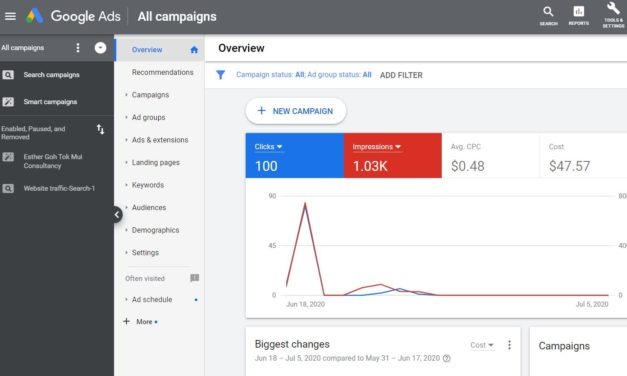Open the Cost dropdown in Biggest changes

(x=482, y=345)
